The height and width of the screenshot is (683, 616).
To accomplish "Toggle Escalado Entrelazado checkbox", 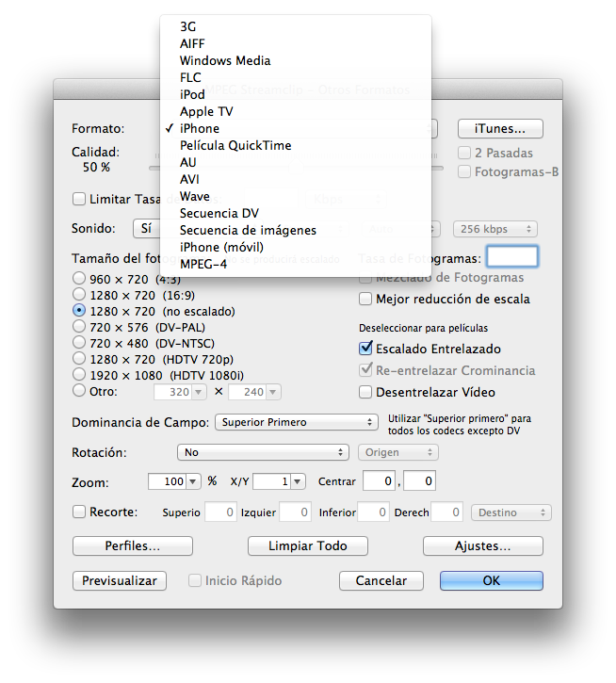I will (366, 349).
